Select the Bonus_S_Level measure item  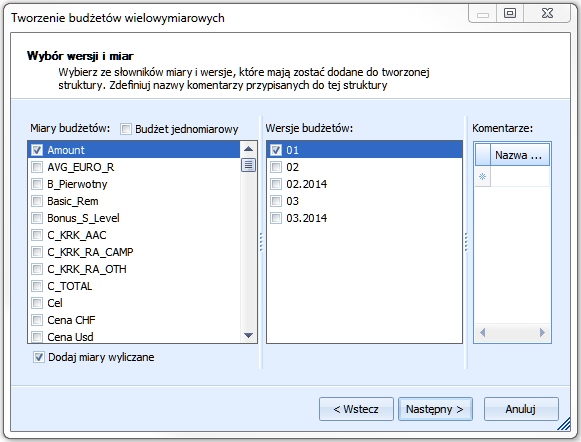pos(83,218)
